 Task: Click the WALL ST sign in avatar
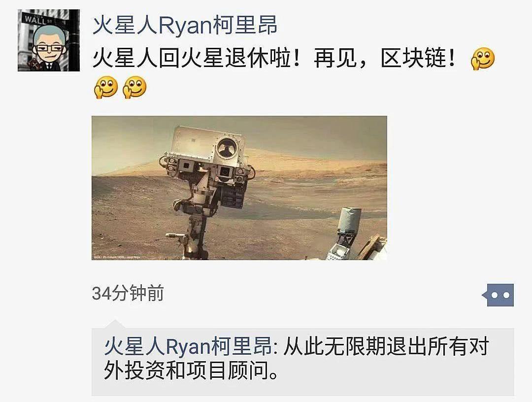(38, 19)
